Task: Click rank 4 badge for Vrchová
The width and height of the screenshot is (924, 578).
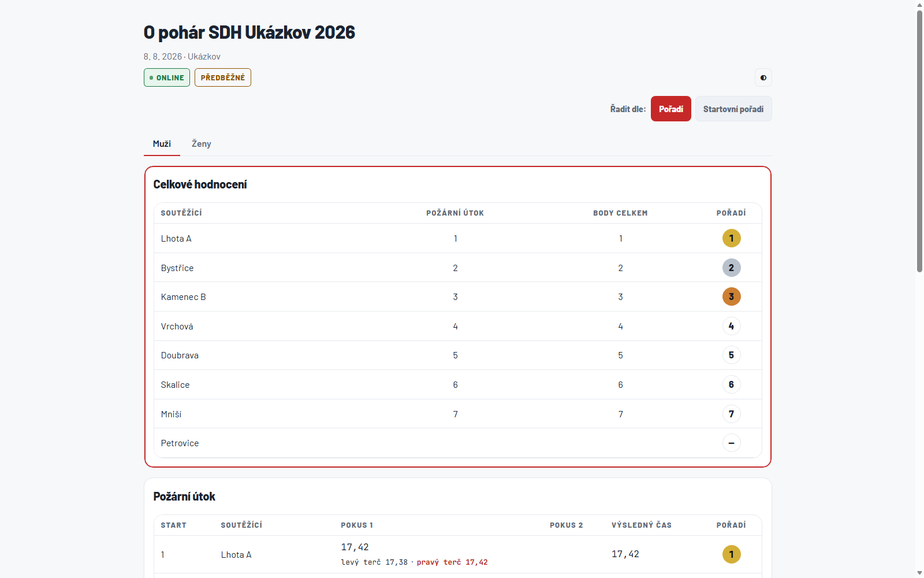Action: 731,326
